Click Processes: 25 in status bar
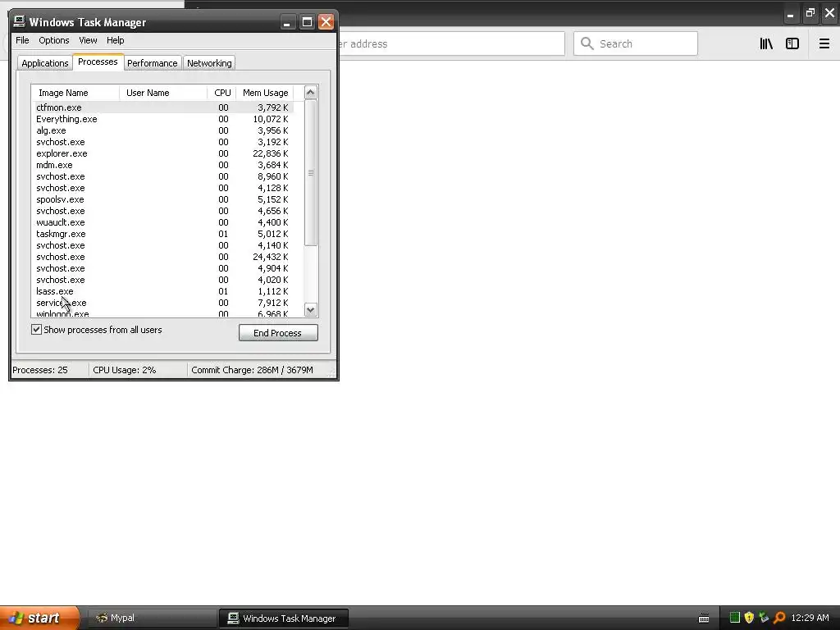Viewport: 840px width, 630px height. (40, 370)
